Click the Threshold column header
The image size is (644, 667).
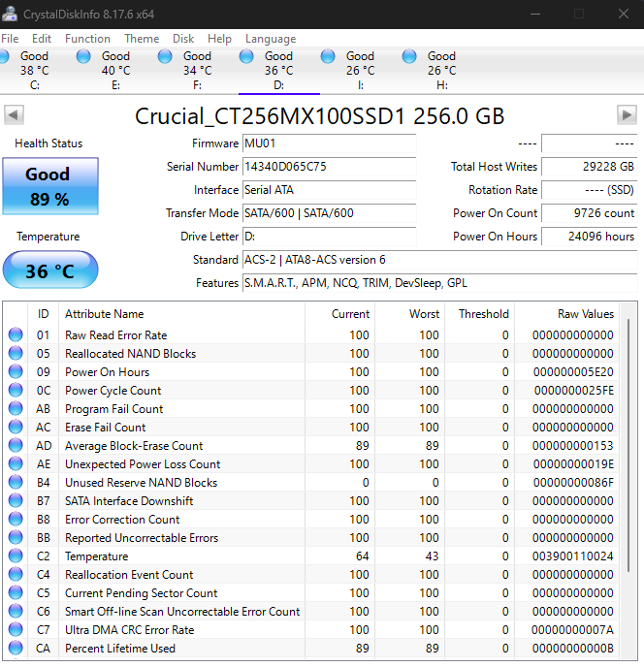[480, 314]
